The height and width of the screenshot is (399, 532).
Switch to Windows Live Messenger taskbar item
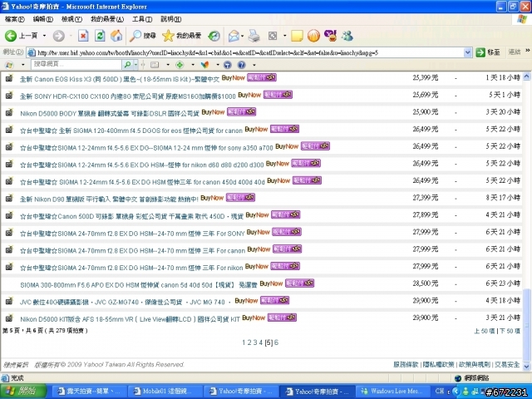[x=392, y=392]
